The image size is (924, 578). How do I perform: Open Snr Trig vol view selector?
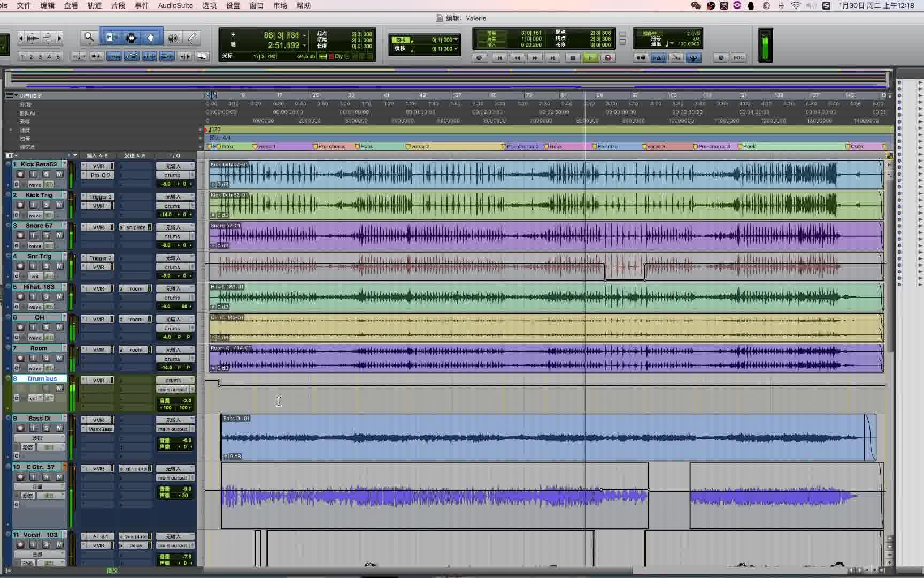tap(35, 277)
